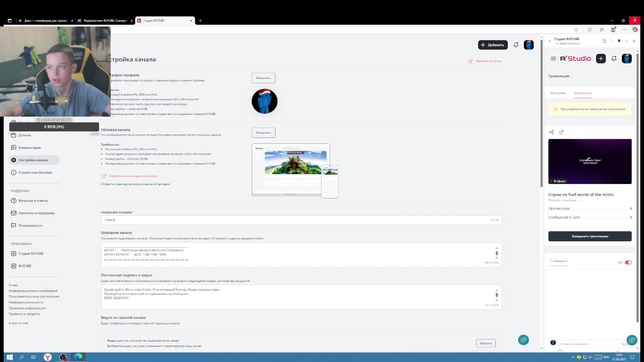
Task: Open browser extensions icon
Action: [x=589, y=29]
